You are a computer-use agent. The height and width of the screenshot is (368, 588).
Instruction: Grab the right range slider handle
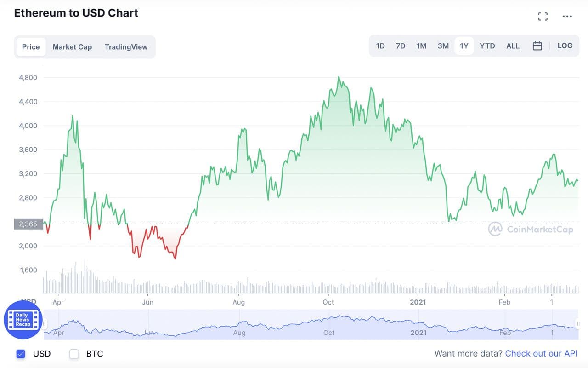(578, 324)
